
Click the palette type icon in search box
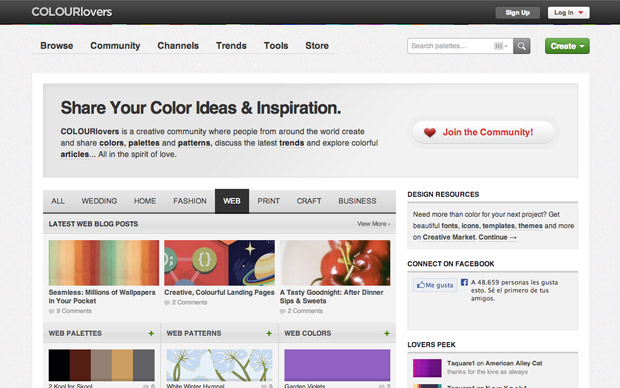[x=500, y=46]
